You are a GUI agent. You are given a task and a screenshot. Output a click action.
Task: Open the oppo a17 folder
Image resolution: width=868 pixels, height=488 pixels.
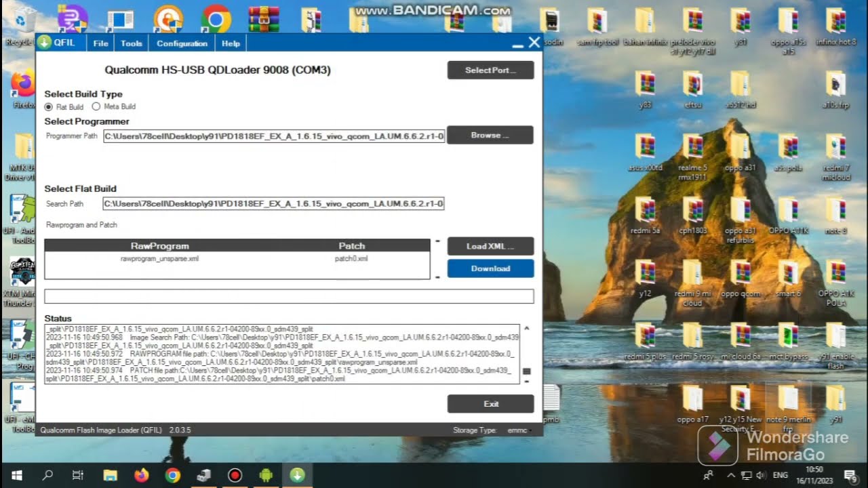point(692,405)
